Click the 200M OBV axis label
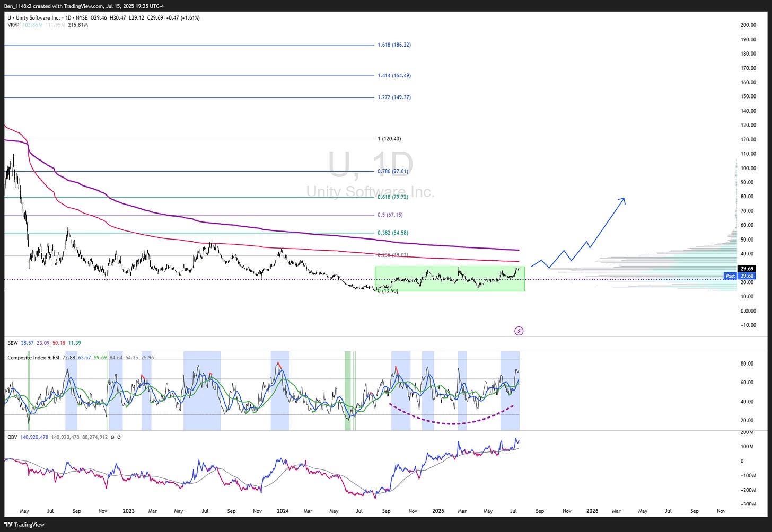Image resolution: width=772 pixels, height=532 pixels. tap(746, 432)
